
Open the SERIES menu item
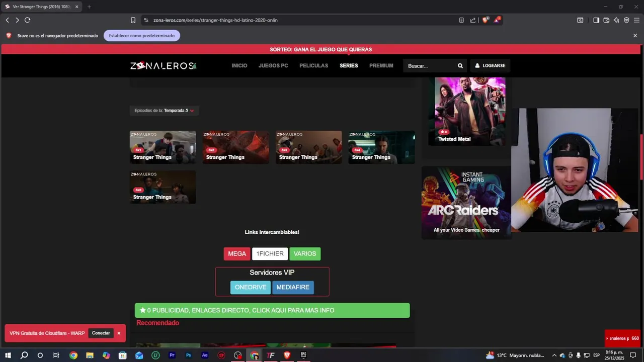[x=349, y=66]
